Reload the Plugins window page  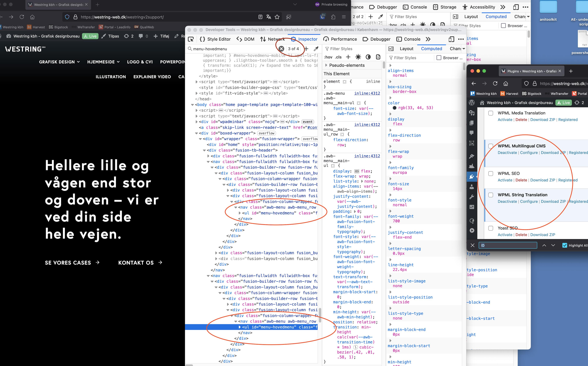point(495,84)
